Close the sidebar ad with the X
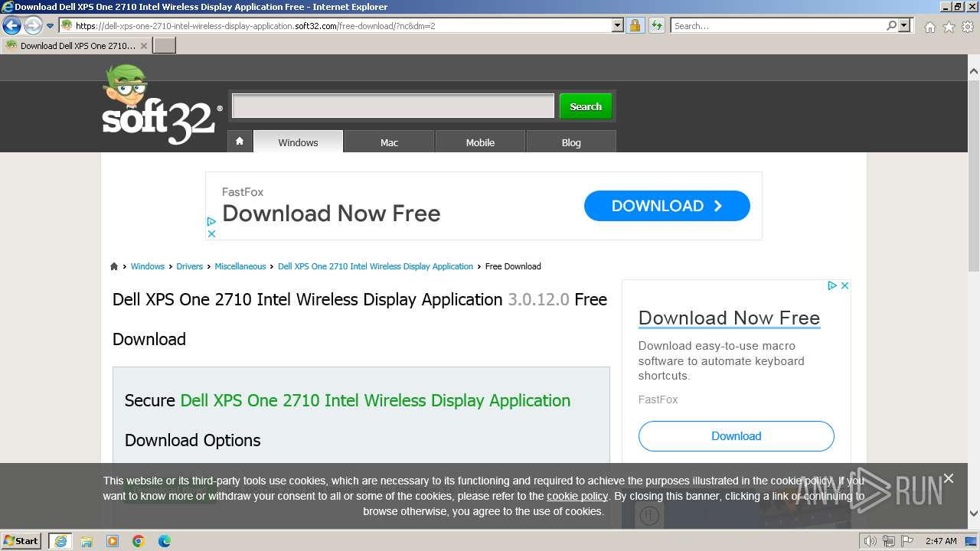 844,285
